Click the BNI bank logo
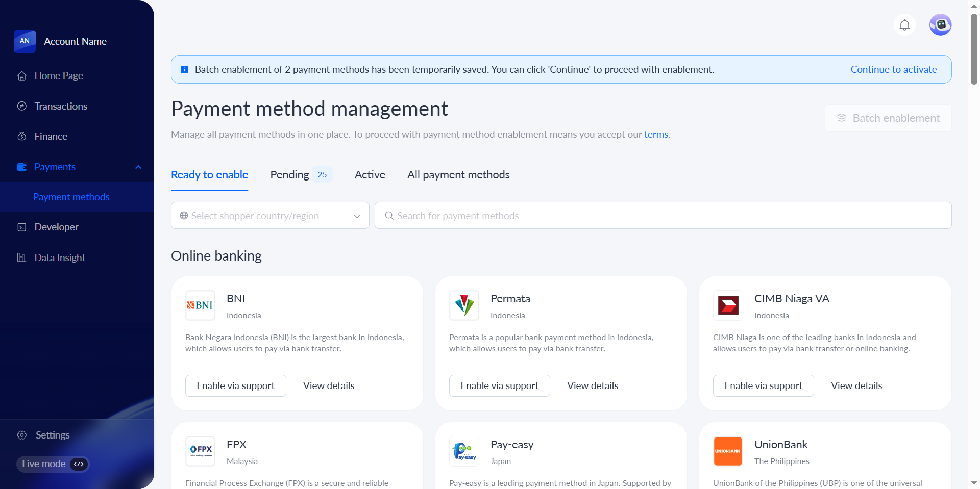The image size is (980, 489). 200,305
